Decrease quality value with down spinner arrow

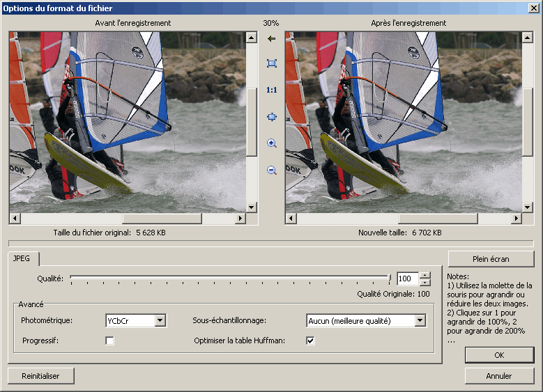(425, 283)
